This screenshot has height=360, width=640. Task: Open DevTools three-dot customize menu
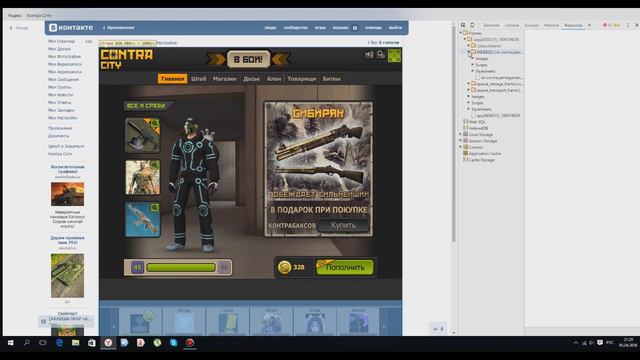(628, 25)
